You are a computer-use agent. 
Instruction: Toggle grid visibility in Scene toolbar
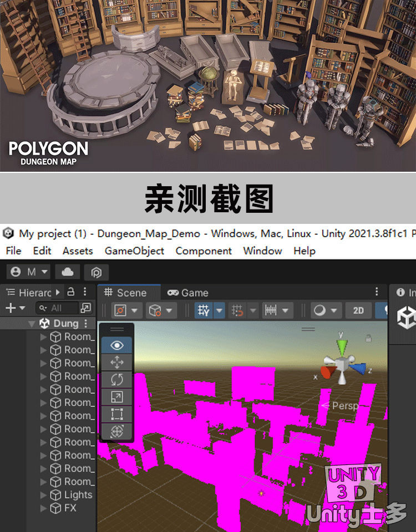(204, 310)
